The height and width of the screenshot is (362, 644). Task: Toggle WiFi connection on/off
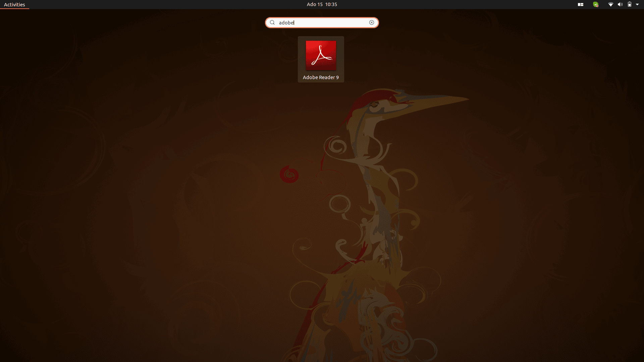(x=610, y=4)
